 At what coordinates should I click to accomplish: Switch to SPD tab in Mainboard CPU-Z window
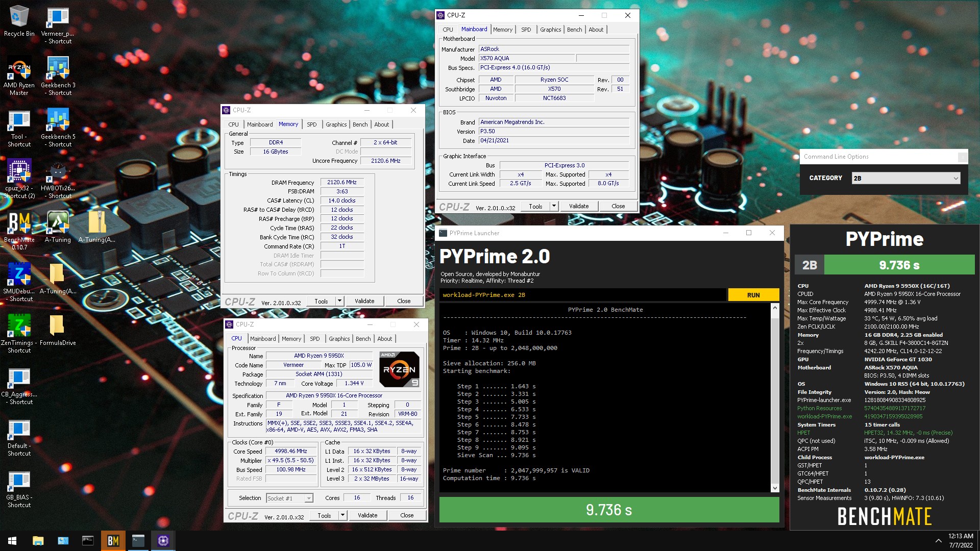pyautogui.click(x=526, y=30)
